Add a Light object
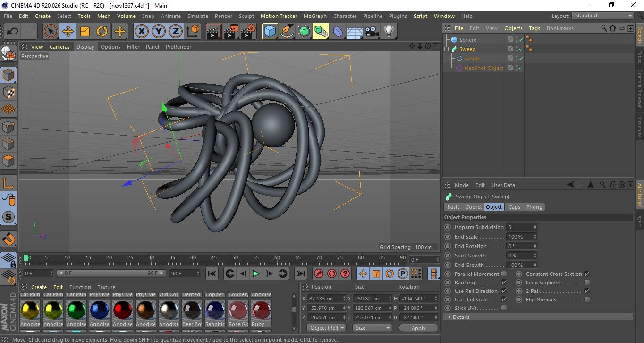 (389, 32)
